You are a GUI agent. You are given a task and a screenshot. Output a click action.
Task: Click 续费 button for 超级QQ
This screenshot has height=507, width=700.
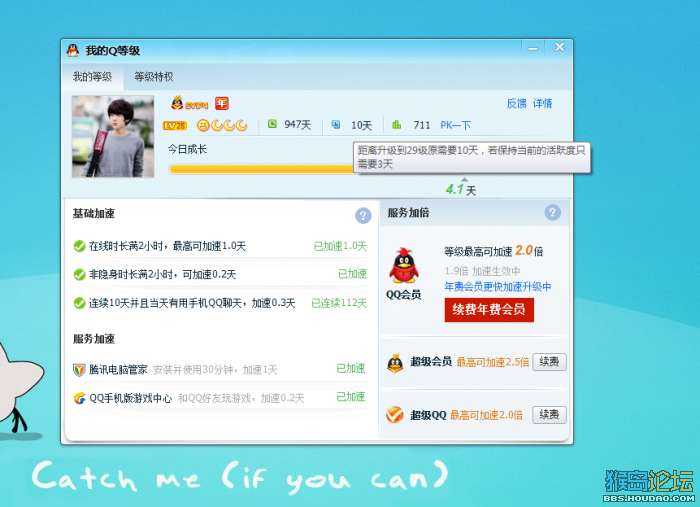pyautogui.click(x=549, y=415)
